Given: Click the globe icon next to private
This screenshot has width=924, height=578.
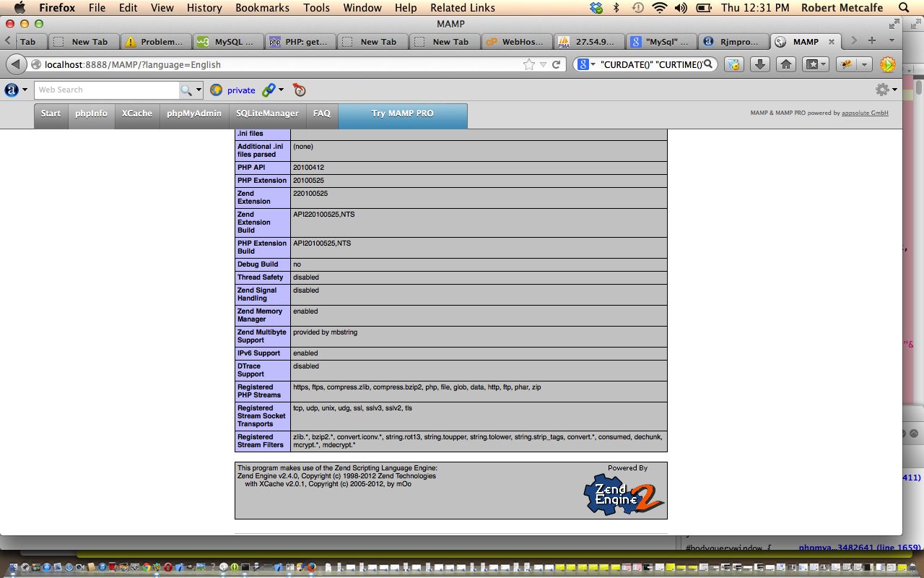Looking at the screenshot, I should [216, 90].
